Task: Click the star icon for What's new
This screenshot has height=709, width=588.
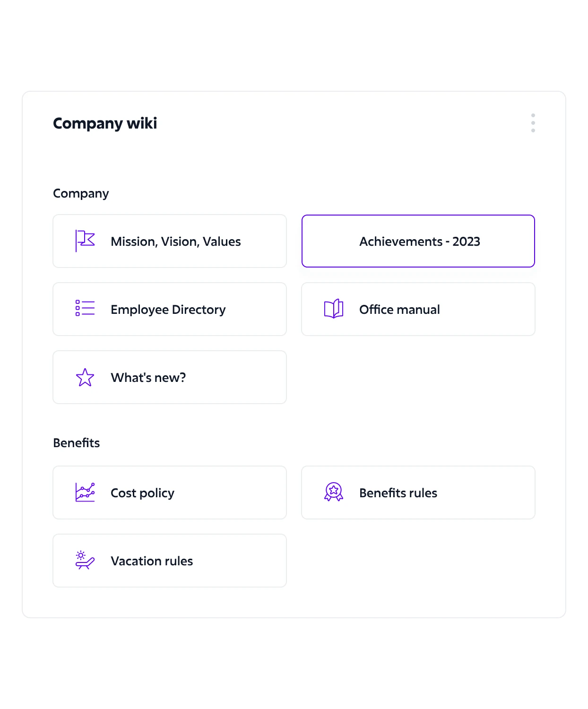Action: click(x=85, y=377)
